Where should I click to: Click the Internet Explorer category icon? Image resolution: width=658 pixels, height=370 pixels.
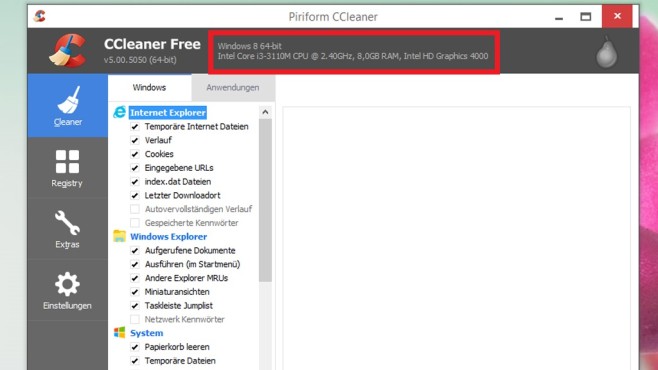(x=120, y=112)
